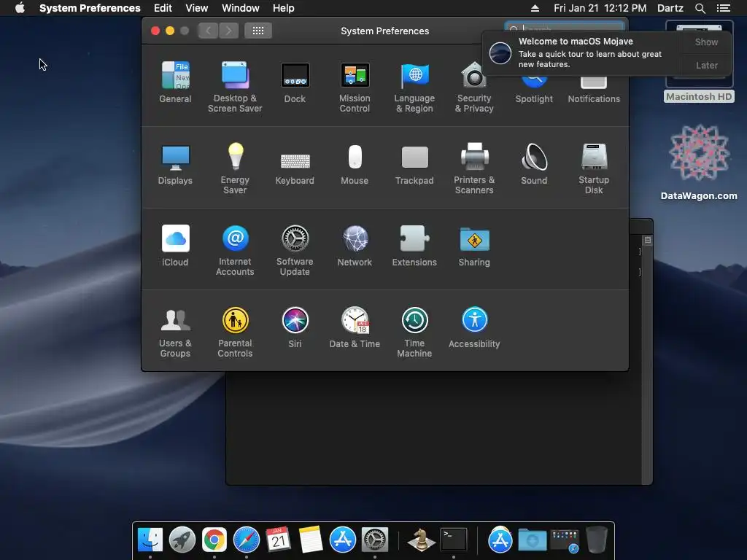Open Calendar from the Dock
Viewport: 747px width, 560px height.
tap(278, 540)
